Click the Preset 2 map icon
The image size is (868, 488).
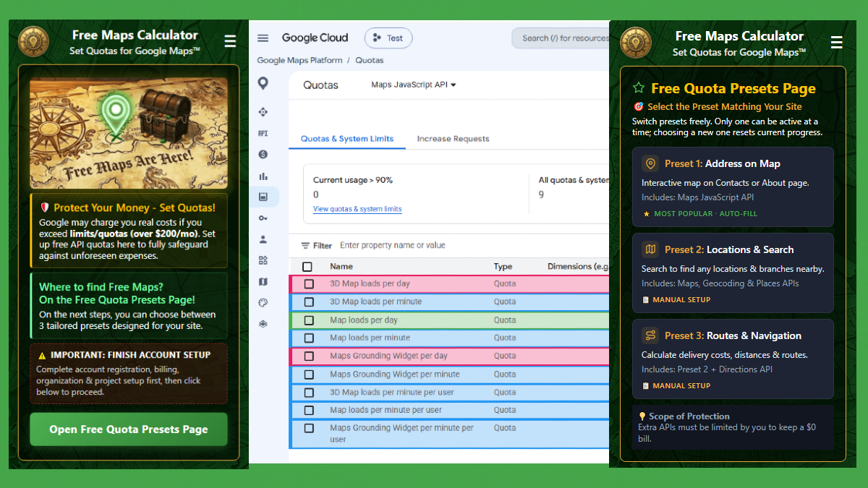pyautogui.click(x=650, y=249)
